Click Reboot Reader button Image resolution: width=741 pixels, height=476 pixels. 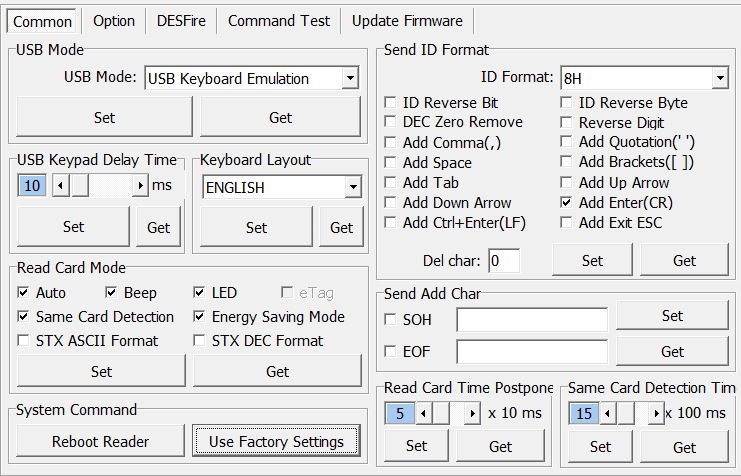point(101,441)
